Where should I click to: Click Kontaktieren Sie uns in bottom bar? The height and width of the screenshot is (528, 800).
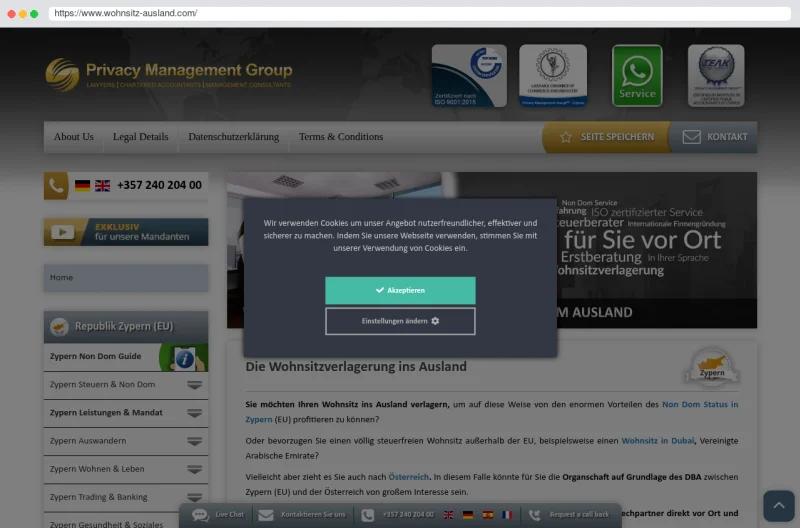pos(313,515)
